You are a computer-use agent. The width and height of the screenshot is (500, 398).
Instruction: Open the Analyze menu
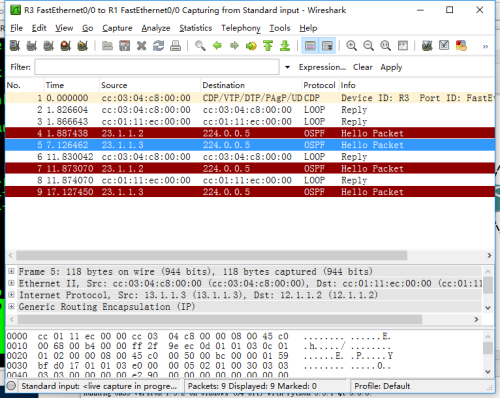tap(156, 28)
